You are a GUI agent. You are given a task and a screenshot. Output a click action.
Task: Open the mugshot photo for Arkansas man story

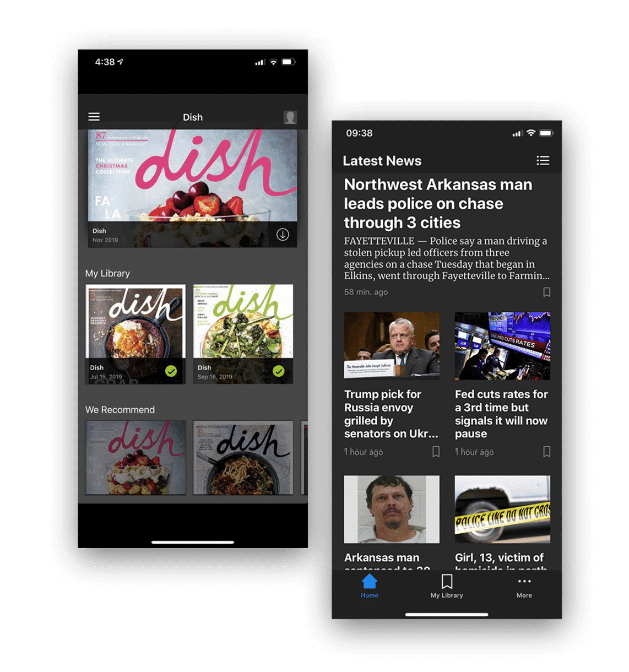pyautogui.click(x=392, y=510)
